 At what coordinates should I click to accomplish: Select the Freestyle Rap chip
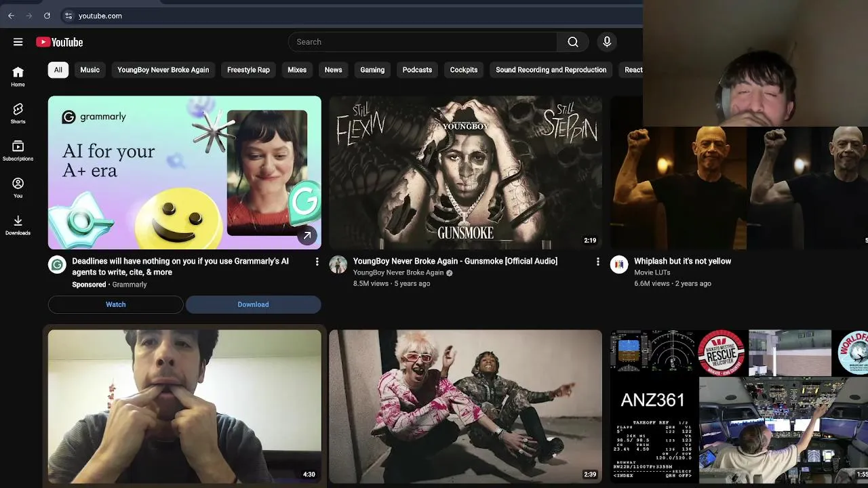point(248,70)
